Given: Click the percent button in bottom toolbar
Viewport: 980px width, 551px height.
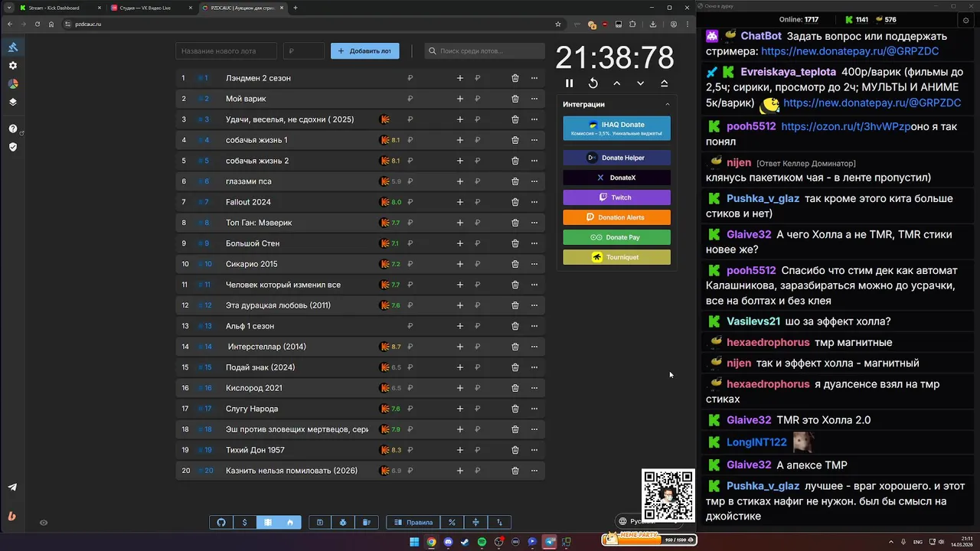Looking at the screenshot, I should (452, 523).
